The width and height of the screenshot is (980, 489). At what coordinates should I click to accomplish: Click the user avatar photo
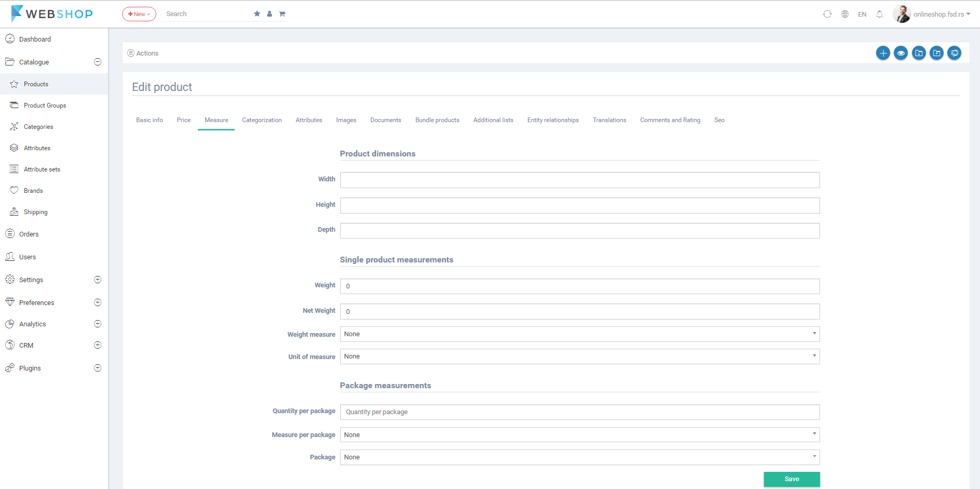click(902, 14)
